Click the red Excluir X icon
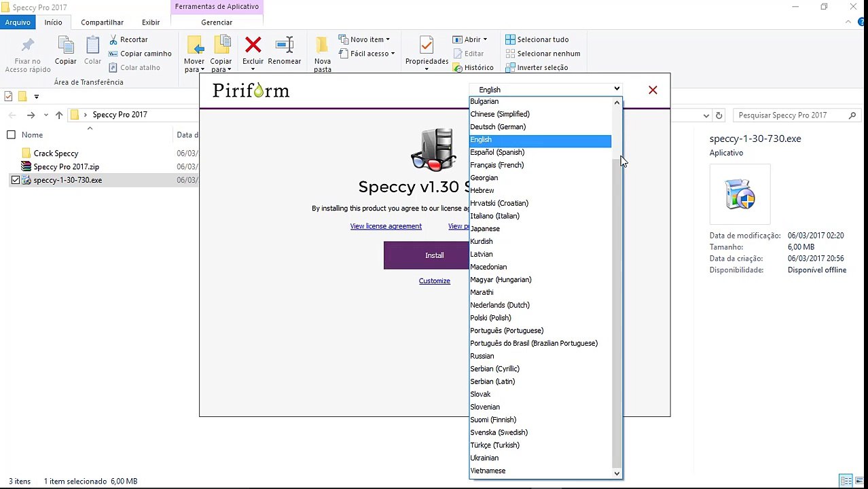 253,46
